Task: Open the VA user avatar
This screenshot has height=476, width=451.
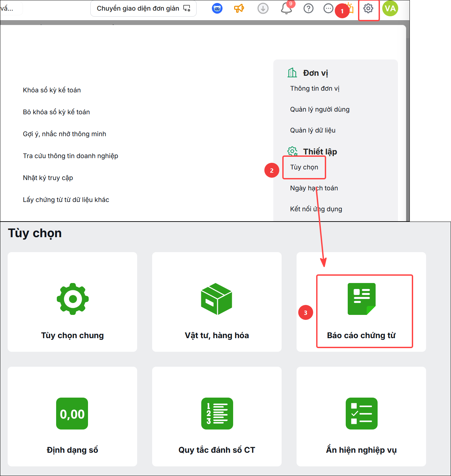Action: [x=390, y=8]
